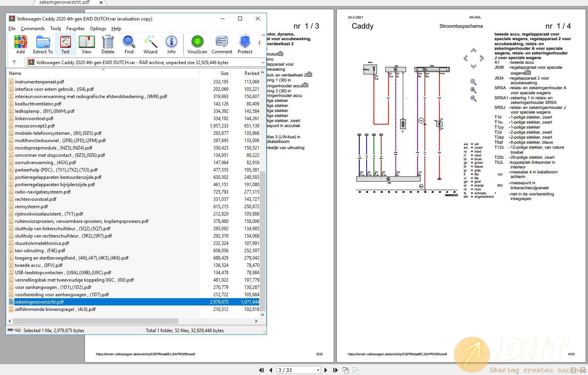This screenshot has width=588, height=375.
Task: Click camera icon next to J608 wagens
Action: pyautogui.click(x=528, y=73)
